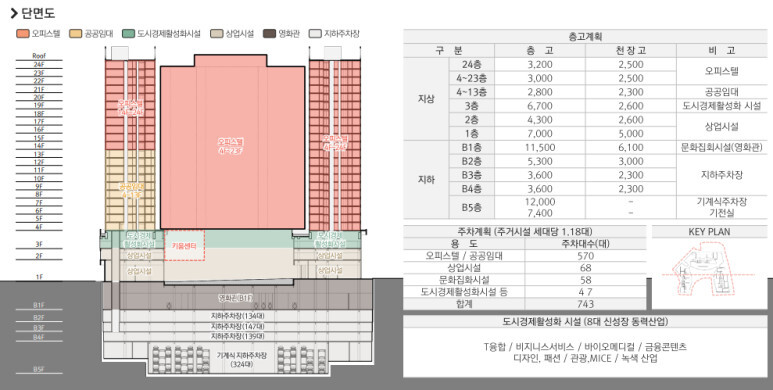The height and width of the screenshot is (390, 773).
Task: Click the 도시경제활성화 시설 (8대 신성장 동력산업) heading
Action: coord(585,322)
